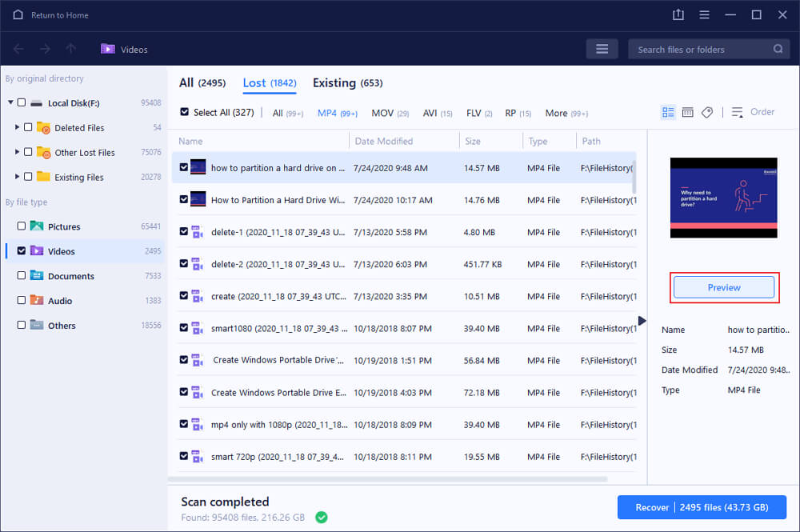The width and height of the screenshot is (800, 532).
Task: Click the Return to Home icon
Action: point(16,15)
